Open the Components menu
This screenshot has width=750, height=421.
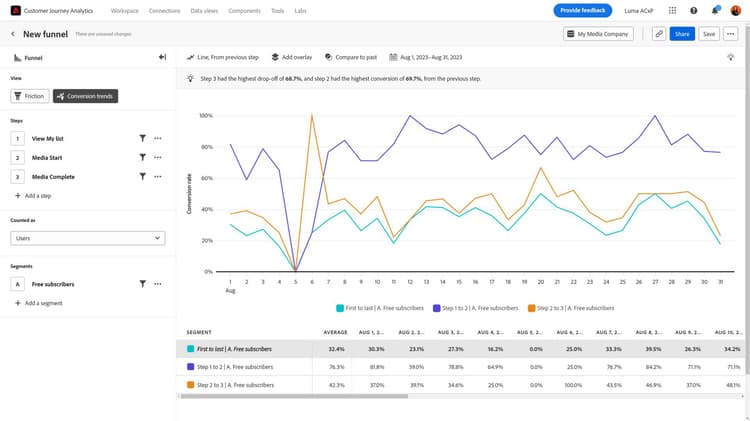(246, 10)
